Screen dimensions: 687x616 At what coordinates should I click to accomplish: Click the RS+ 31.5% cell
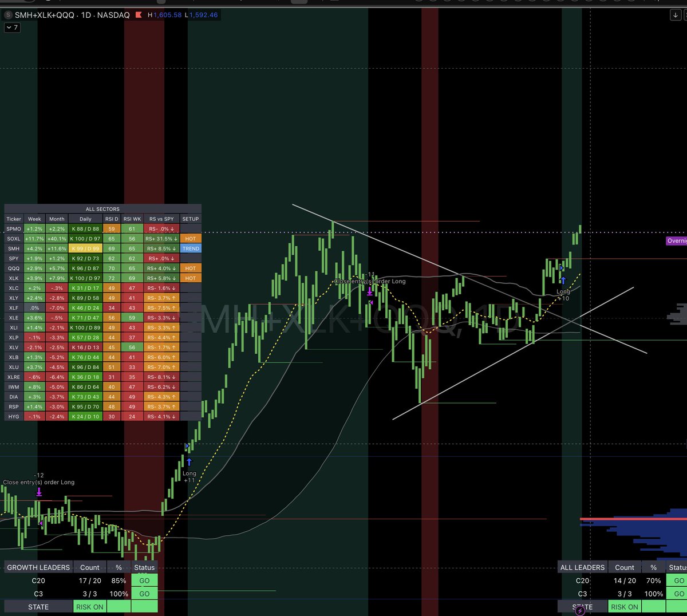point(161,239)
